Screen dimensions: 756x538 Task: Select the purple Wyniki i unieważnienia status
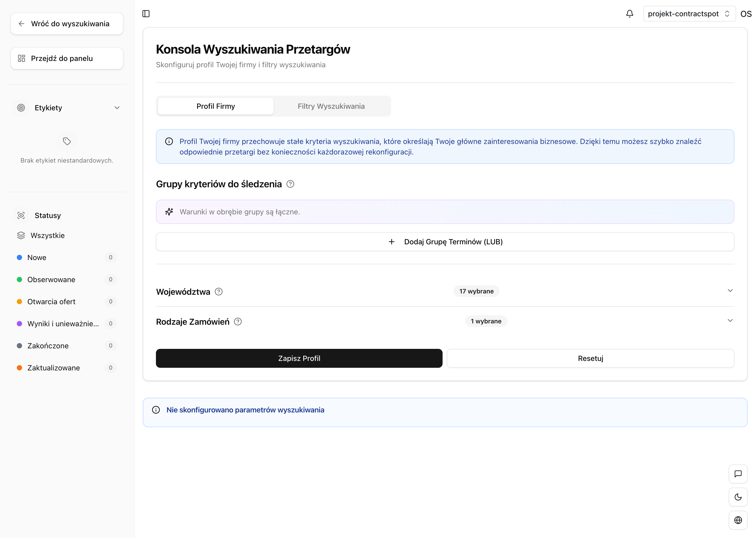(x=63, y=324)
